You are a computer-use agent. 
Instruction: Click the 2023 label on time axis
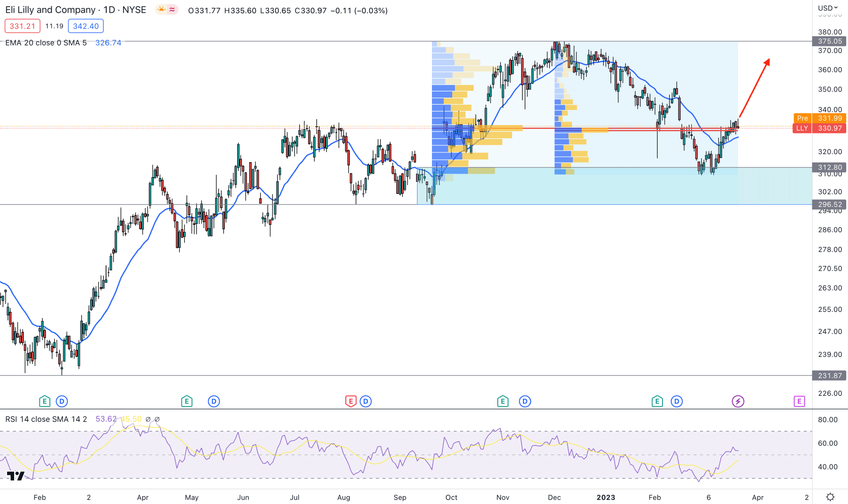pyautogui.click(x=606, y=497)
